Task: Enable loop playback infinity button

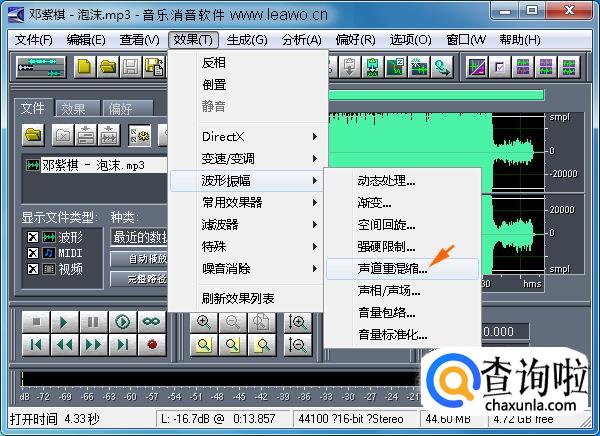Action: (x=152, y=322)
